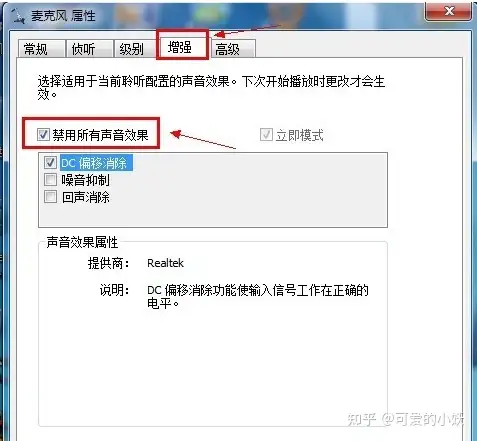Click the Realtek provider name

165,263
